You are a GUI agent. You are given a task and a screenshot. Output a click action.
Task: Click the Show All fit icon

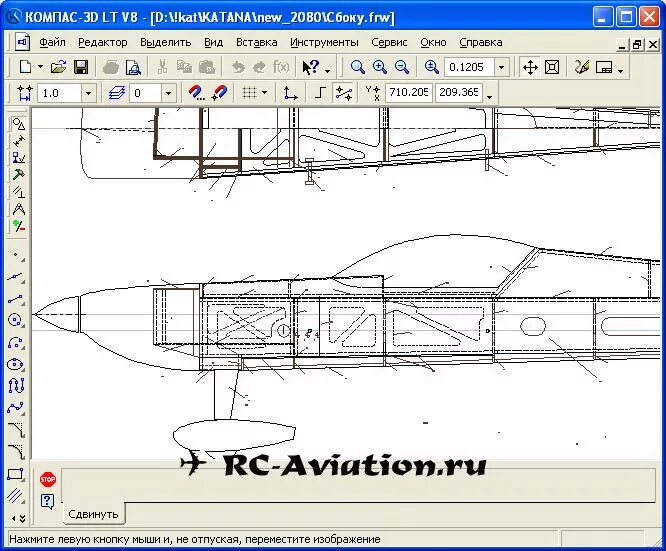pyautogui.click(x=552, y=67)
